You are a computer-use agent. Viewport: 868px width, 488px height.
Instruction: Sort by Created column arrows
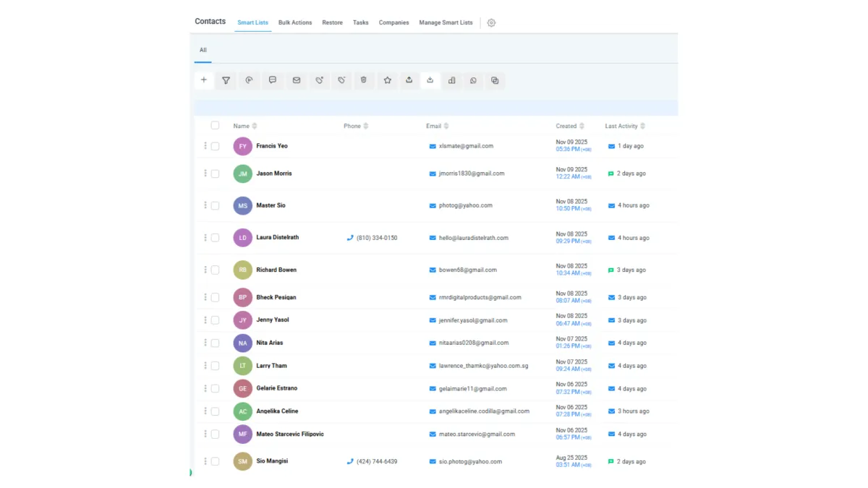[582, 126]
